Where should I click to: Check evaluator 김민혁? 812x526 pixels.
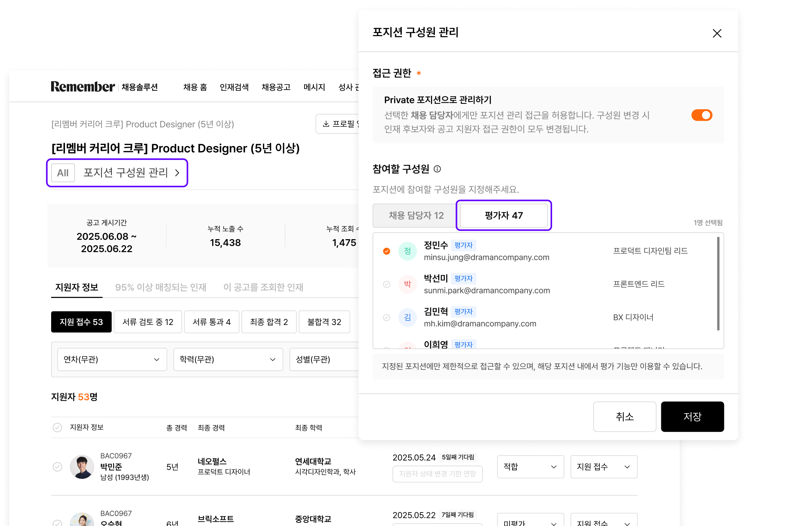tap(386, 317)
